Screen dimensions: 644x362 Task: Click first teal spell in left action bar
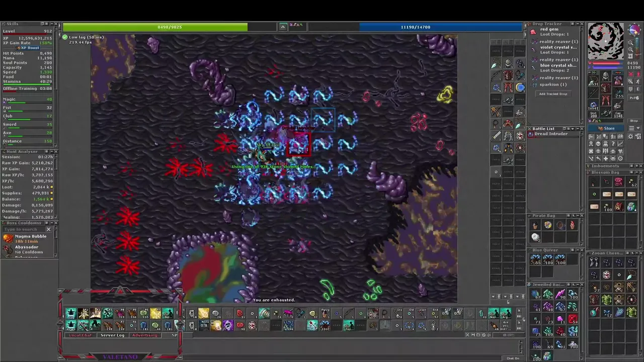(71, 313)
